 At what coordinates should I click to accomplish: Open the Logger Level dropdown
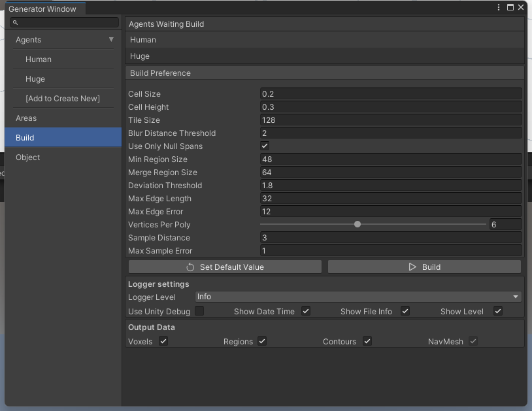[x=358, y=297]
